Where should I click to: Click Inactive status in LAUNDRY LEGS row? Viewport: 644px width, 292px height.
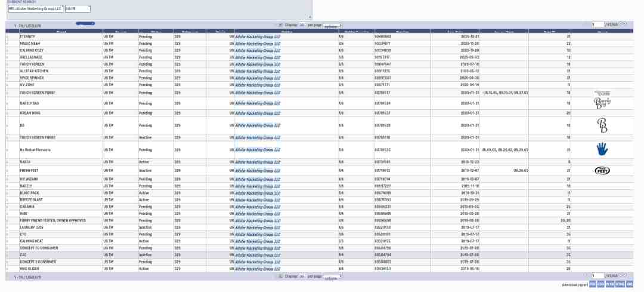(145, 228)
